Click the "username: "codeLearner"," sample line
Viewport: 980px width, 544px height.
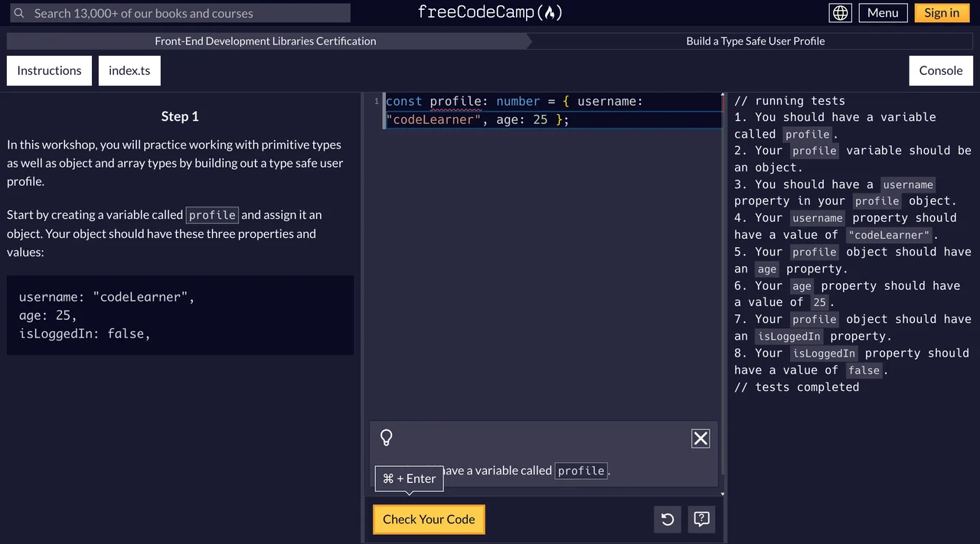point(106,297)
